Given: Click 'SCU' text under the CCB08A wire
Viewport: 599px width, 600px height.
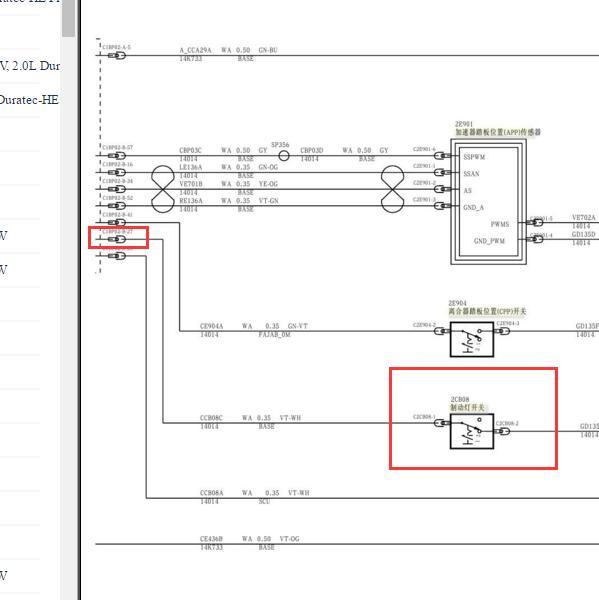Looking at the screenshot, I should tap(264, 501).
